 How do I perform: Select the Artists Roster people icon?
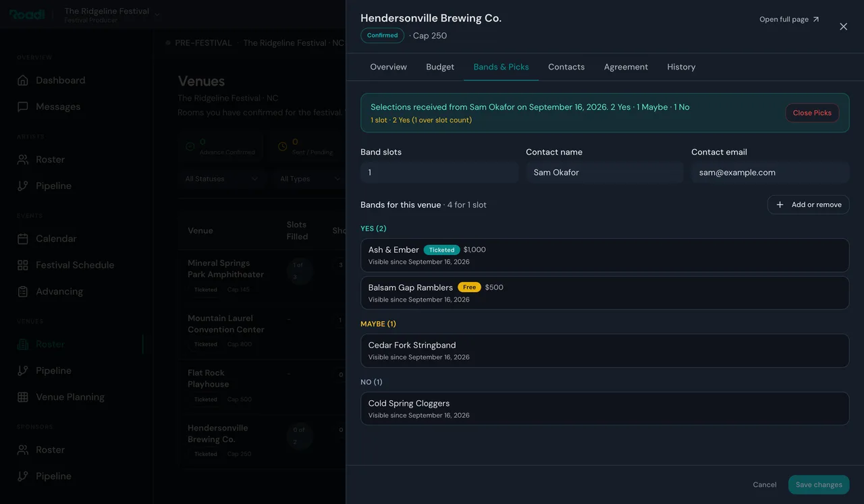point(23,159)
